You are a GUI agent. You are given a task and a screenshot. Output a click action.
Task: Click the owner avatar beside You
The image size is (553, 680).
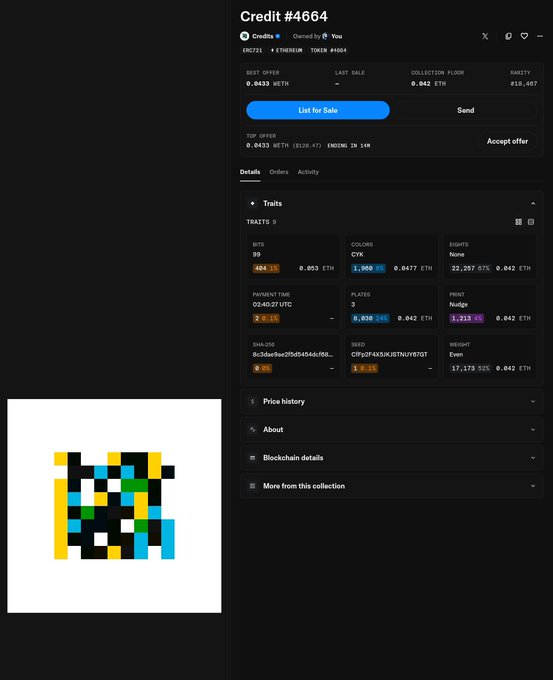pyautogui.click(x=325, y=36)
